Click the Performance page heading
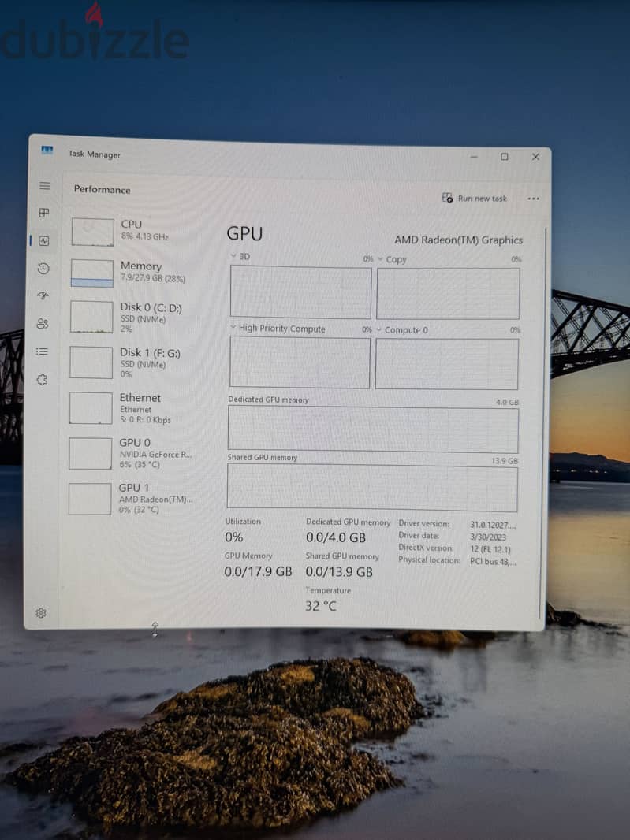The height and width of the screenshot is (840, 630). point(102,189)
